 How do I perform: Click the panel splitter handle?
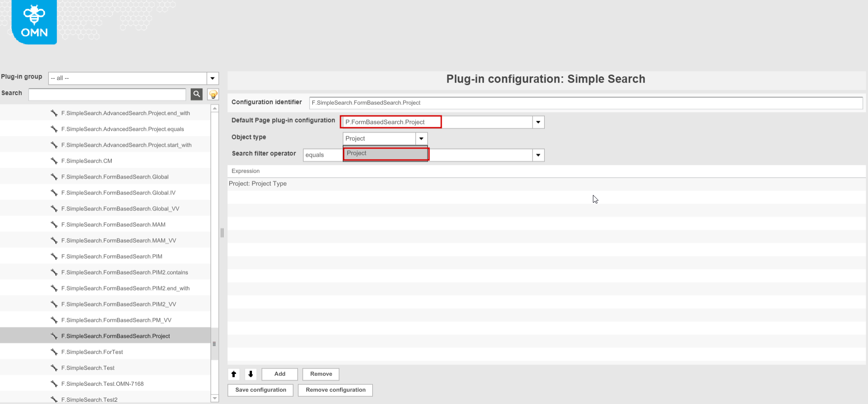(x=222, y=233)
